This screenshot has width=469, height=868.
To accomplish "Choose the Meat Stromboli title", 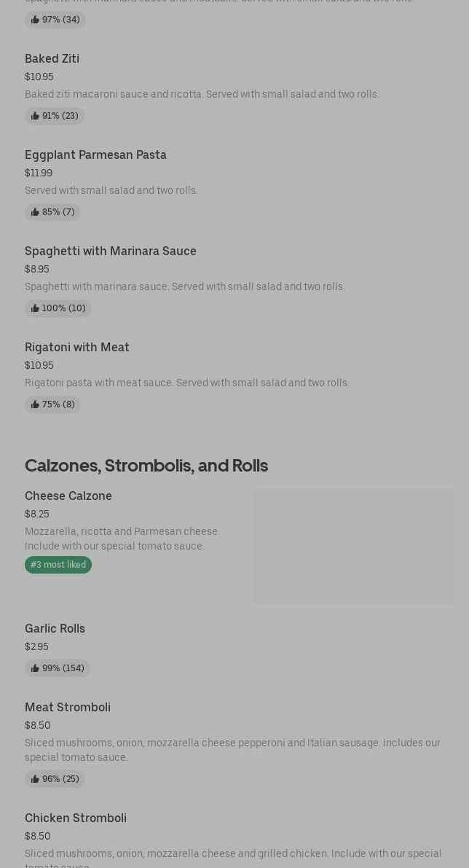I will tap(68, 707).
